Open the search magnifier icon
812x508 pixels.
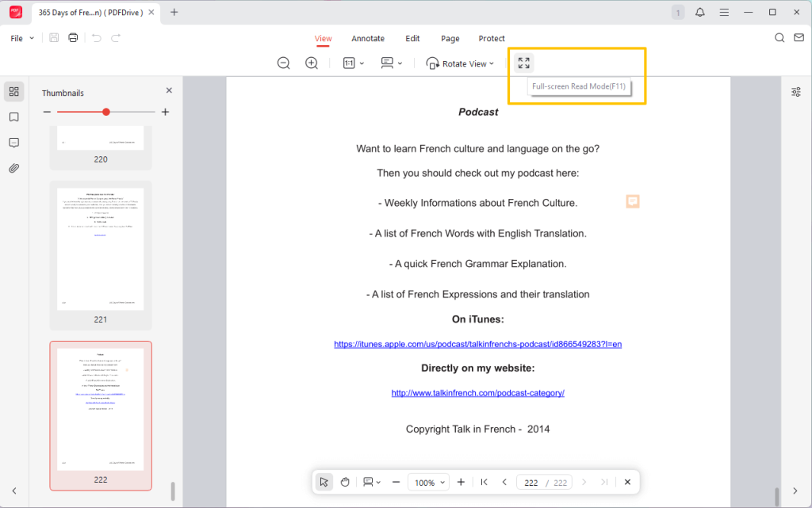click(779, 38)
